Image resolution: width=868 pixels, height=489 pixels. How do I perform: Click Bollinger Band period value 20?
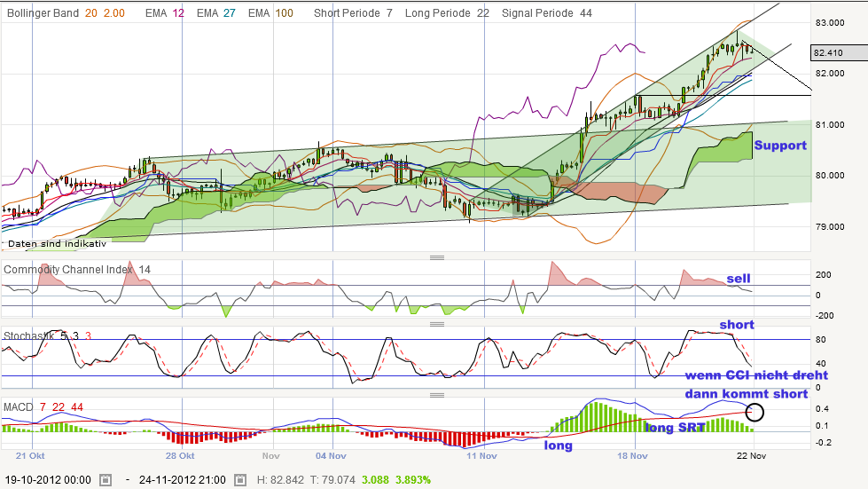coord(91,13)
